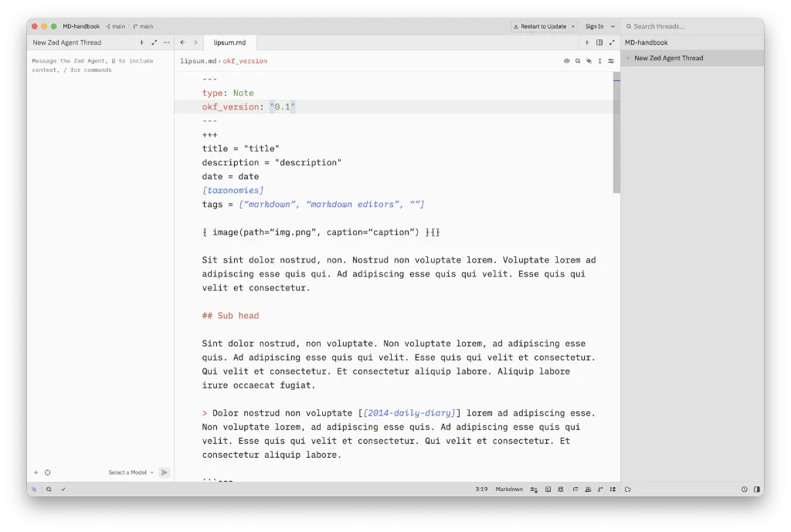The image size is (791, 532).
Task: Open Markdown language selector in status bar
Action: tap(509, 489)
